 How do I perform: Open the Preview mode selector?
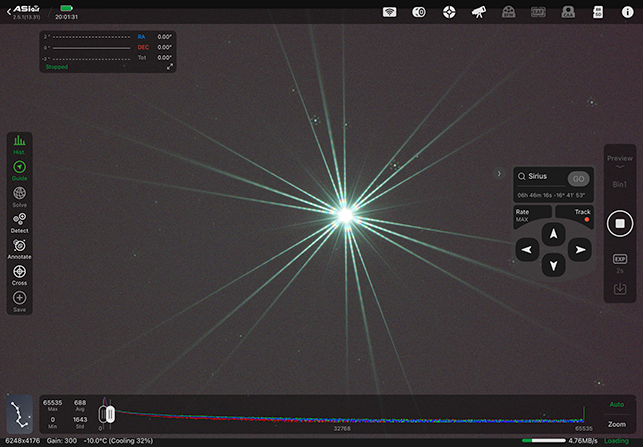[x=620, y=158]
